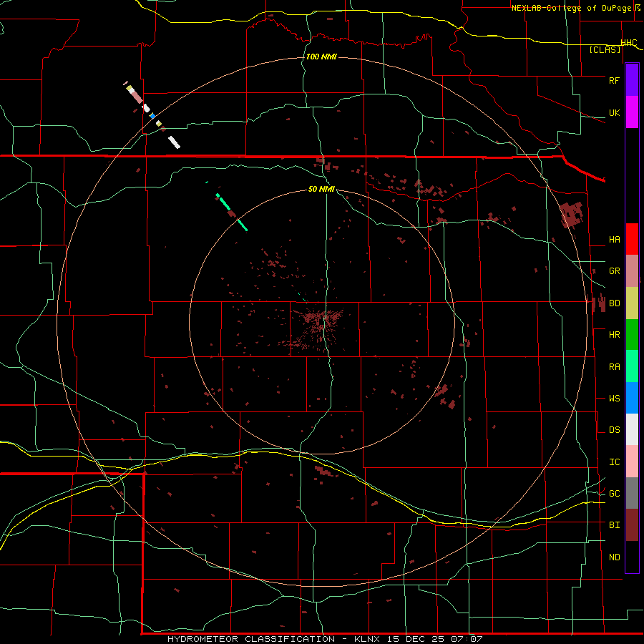
Task: Click the HA legend label
Action: click(614, 239)
